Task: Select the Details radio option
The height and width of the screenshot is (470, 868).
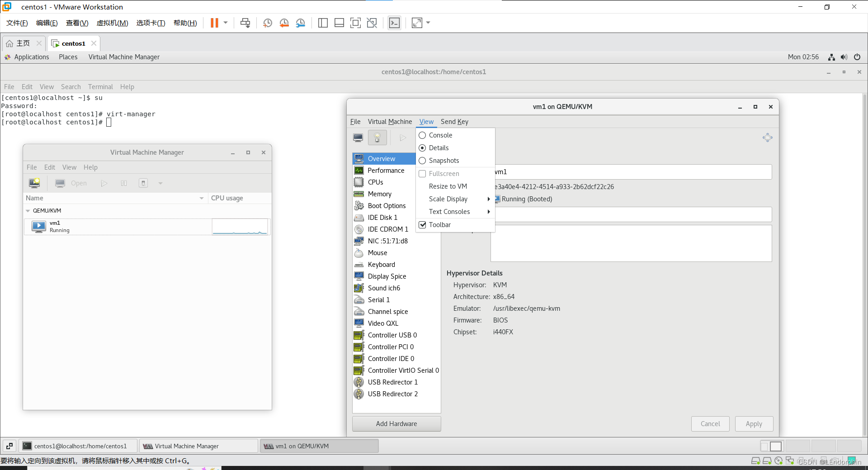Action: [422, 148]
